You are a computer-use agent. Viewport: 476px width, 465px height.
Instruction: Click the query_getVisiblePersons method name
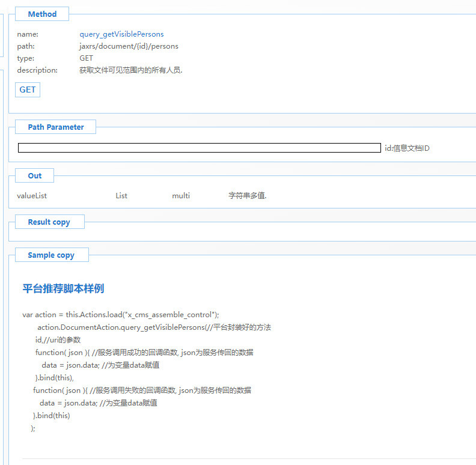(x=121, y=34)
